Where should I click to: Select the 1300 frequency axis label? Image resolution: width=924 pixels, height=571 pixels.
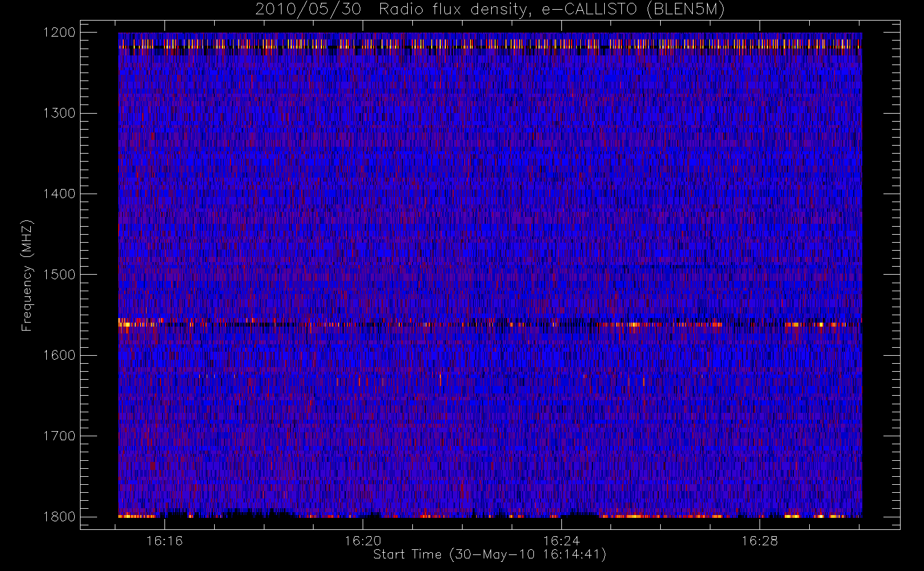[59, 113]
